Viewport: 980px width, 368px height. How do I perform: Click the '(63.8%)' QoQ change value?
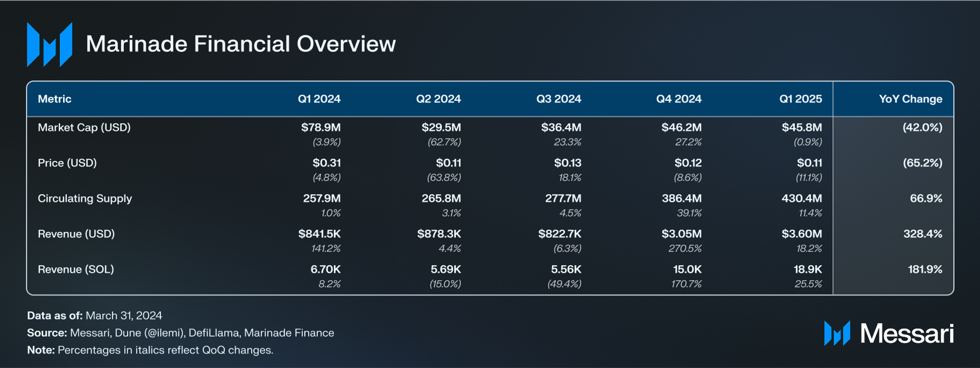444,178
